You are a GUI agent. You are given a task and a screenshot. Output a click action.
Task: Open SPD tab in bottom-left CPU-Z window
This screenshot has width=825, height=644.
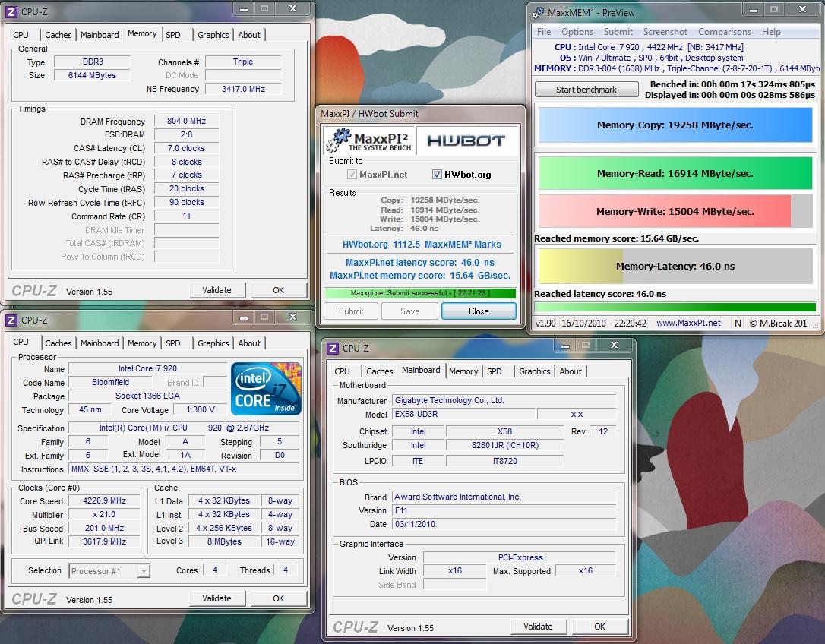pyautogui.click(x=173, y=343)
